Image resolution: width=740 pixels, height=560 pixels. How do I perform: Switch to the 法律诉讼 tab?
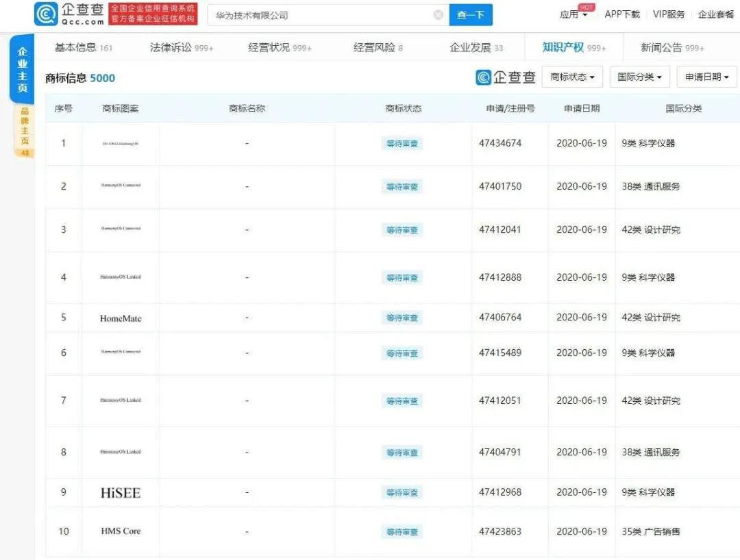[x=182, y=48]
